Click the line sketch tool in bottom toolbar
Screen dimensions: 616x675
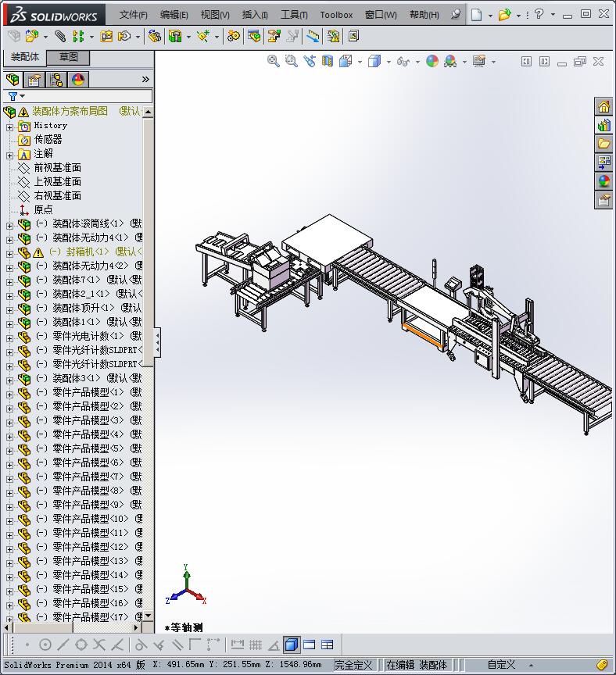coord(63,645)
